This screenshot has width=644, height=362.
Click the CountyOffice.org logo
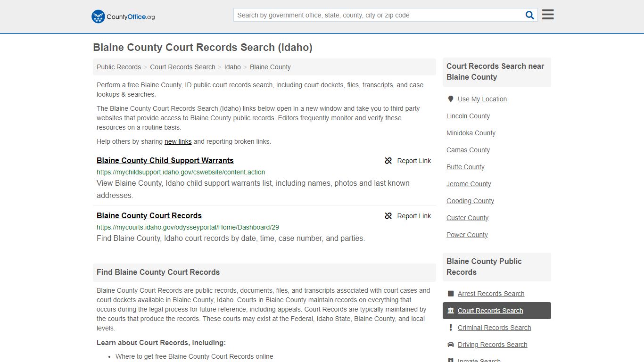tap(123, 16)
